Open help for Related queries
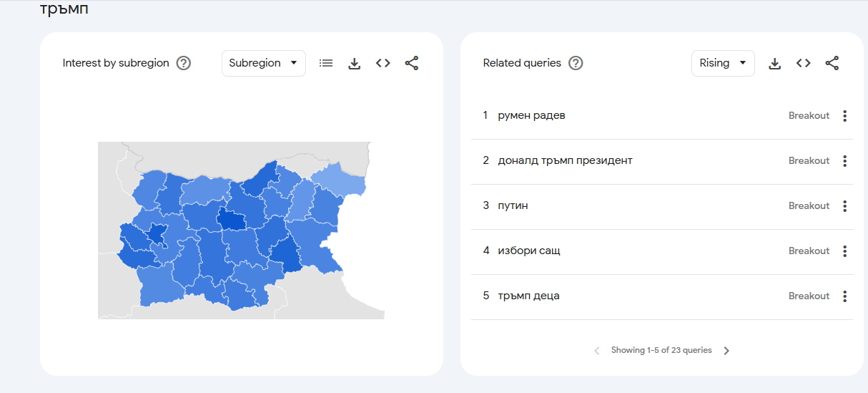The width and height of the screenshot is (868, 393). pos(576,63)
